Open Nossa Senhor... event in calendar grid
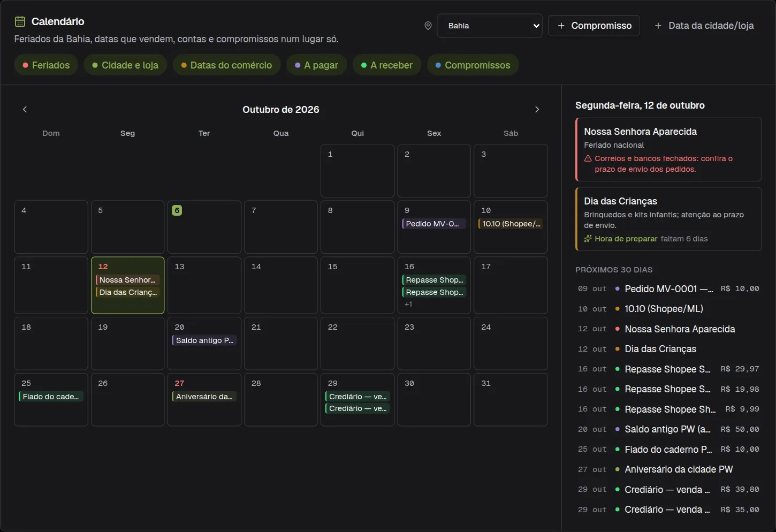This screenshot has width=776, height=532. [127, 280]
